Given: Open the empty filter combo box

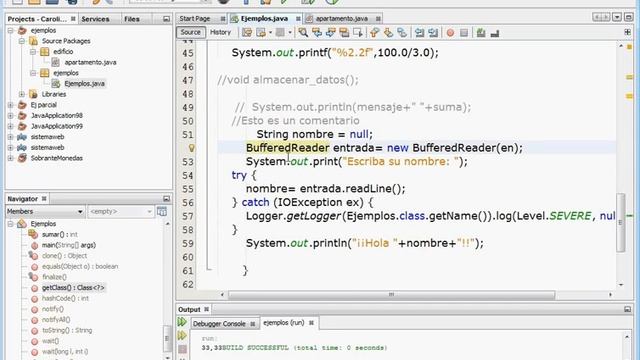Looking at the screenshot, I should click(120, 211).
